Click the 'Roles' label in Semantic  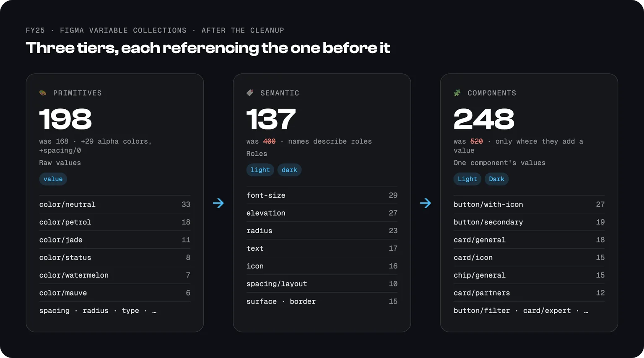pyautogui.click(x=257, y=154)
